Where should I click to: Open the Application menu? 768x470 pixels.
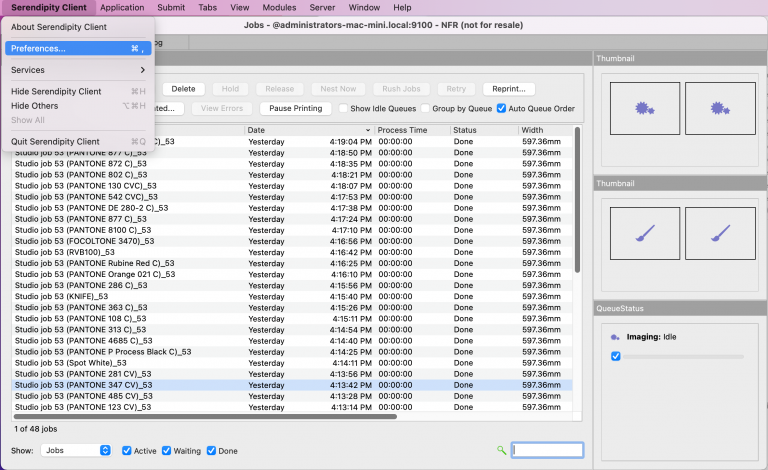tap(122, 7)
